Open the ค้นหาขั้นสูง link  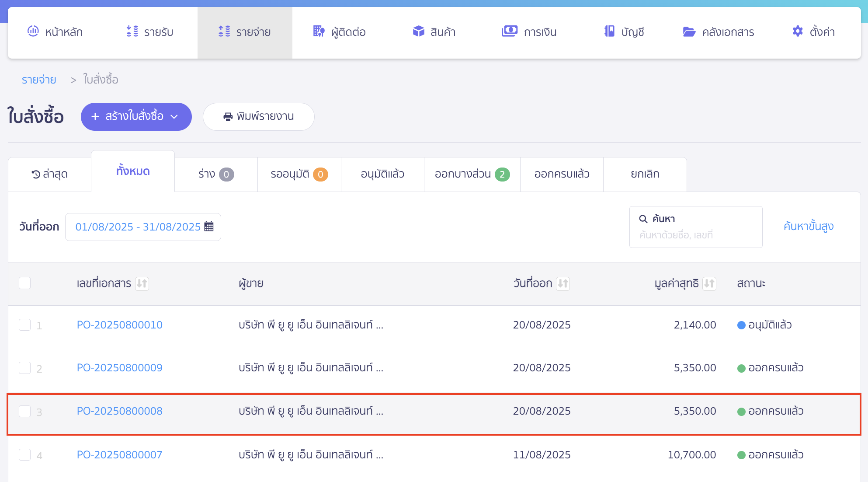pos(808,226)
